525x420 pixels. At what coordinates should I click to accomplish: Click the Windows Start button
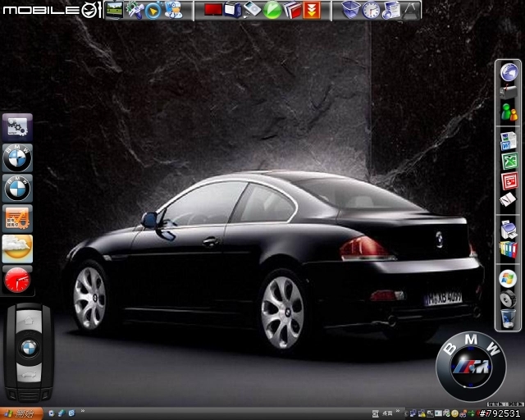point(21,413)
